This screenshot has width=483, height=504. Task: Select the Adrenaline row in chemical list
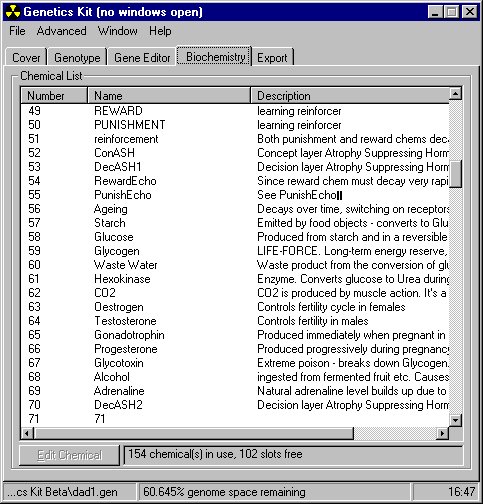[235, 391]
